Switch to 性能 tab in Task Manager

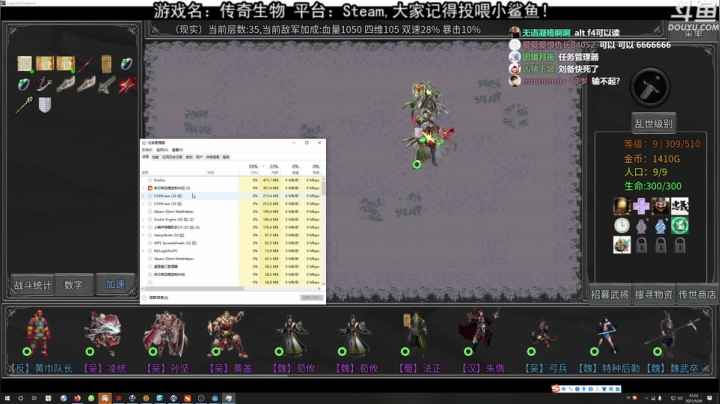pos(155,157)
